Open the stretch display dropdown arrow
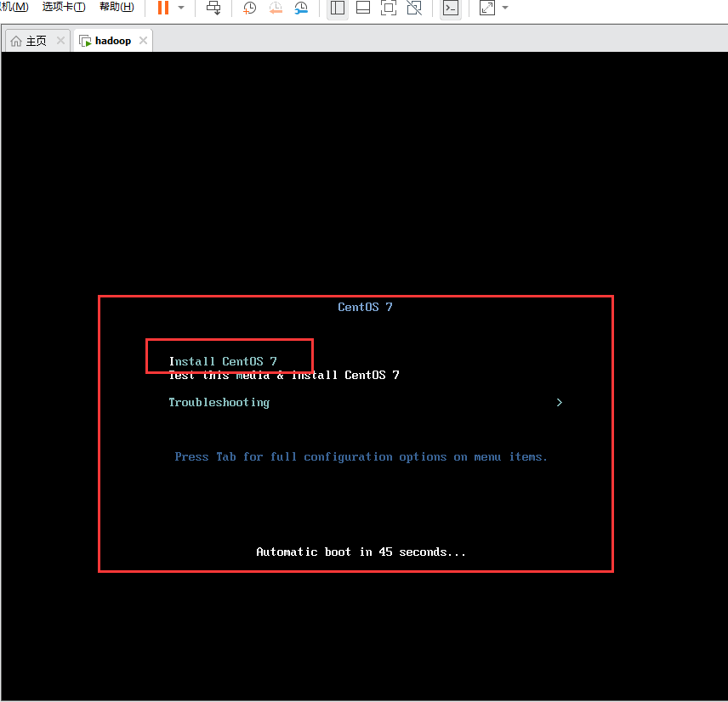Screen dimensions: 728x702 pyautogui.click(x=505, y=8)
